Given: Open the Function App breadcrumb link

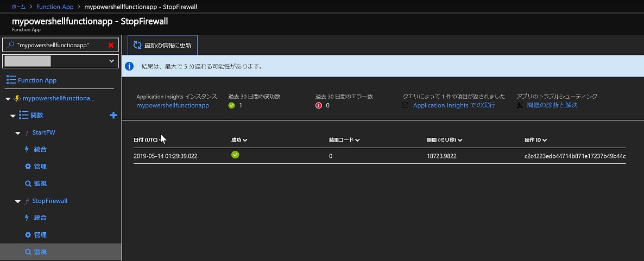Looking at the screenshot, I should point(55,7).
